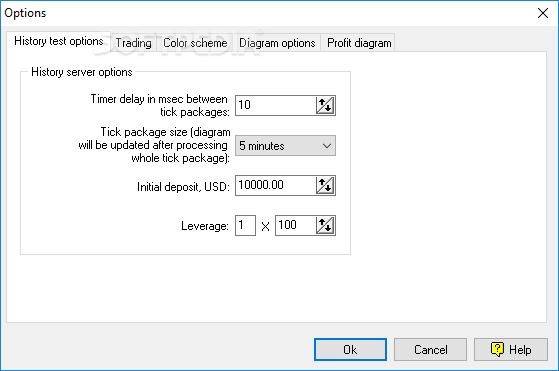The image size is (559, 371).
Task: Open Help for the Options dialog
Action: pyautogui.click(x=511, y=350)
